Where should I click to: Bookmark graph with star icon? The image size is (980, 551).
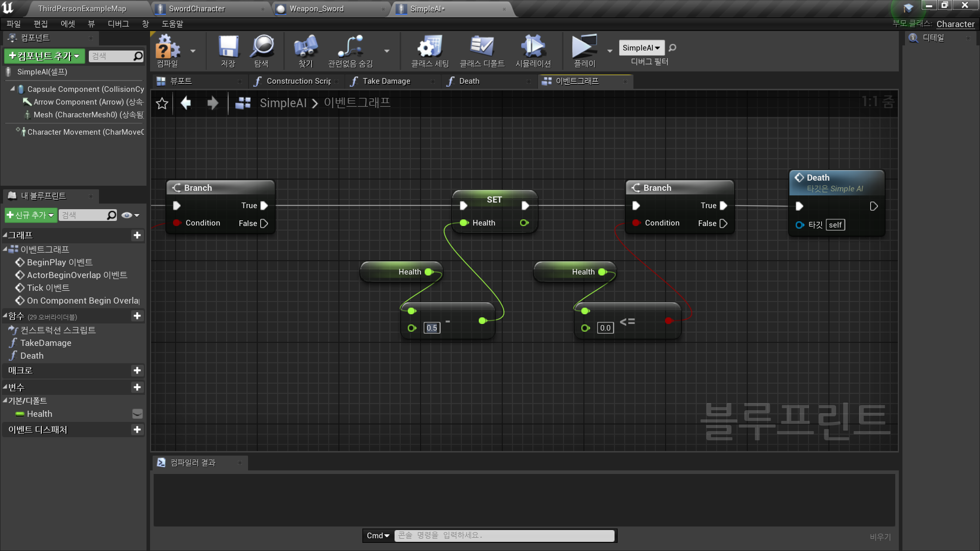pyautogui.click(x=162, y=104)
